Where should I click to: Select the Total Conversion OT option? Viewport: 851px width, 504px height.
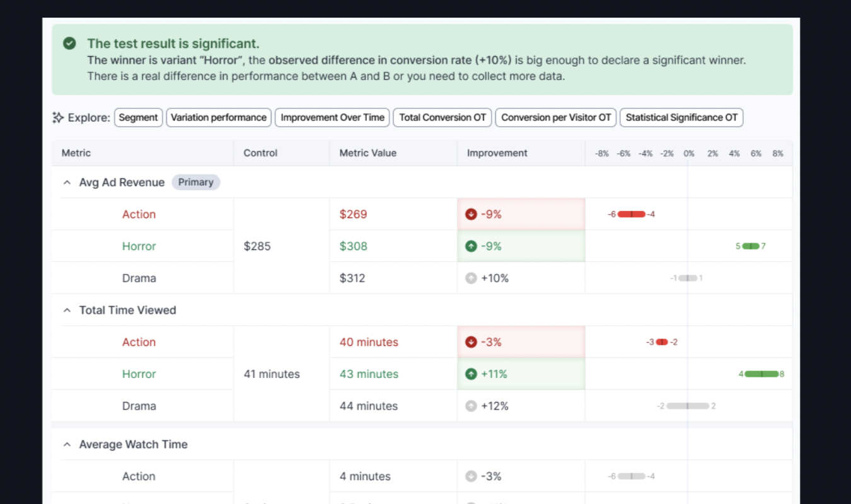tap(442, 117)
